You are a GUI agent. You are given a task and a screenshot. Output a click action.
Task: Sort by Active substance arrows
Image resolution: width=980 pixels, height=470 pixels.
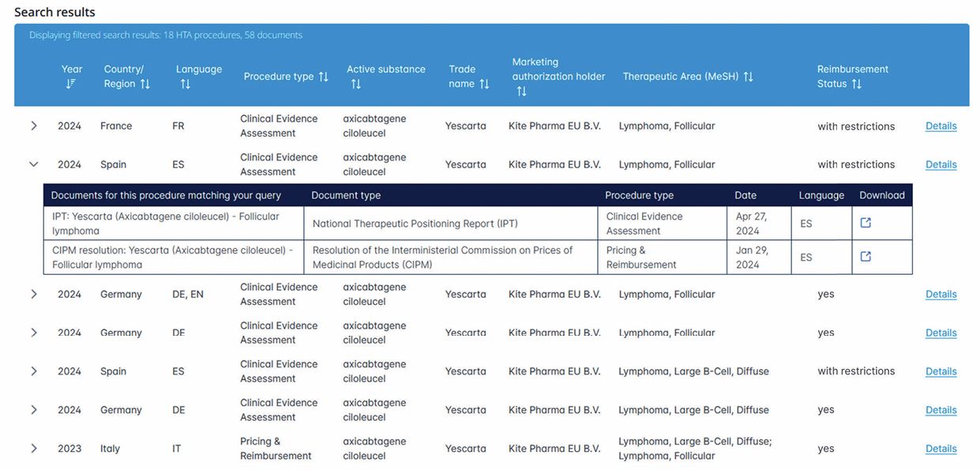coord(355,84)
